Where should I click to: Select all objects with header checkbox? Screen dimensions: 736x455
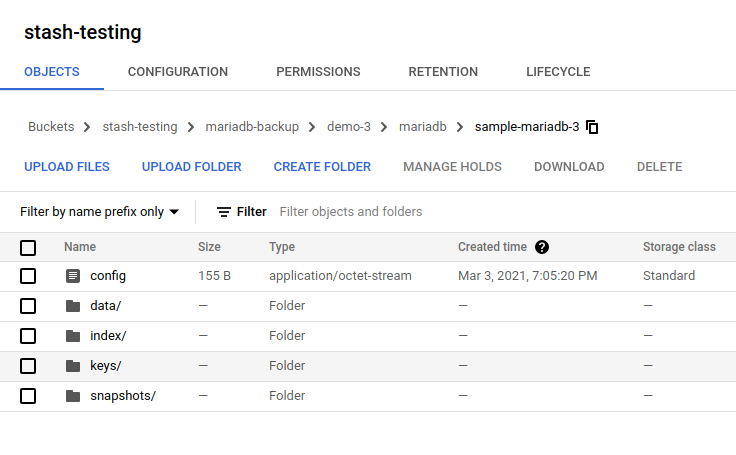tap(28, 247)
